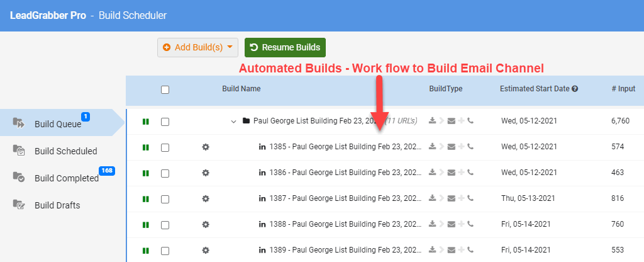Select row 1386 - Paul George List Building name
The height and width of the screenshot is (262, 644).
pos(346,173)
